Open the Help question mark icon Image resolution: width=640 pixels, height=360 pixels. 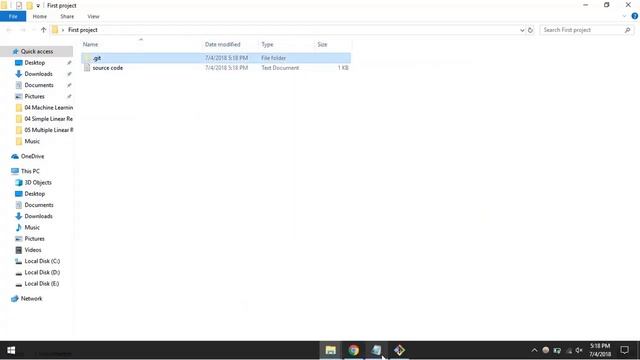pyautogui.click(x=635, y=16)
